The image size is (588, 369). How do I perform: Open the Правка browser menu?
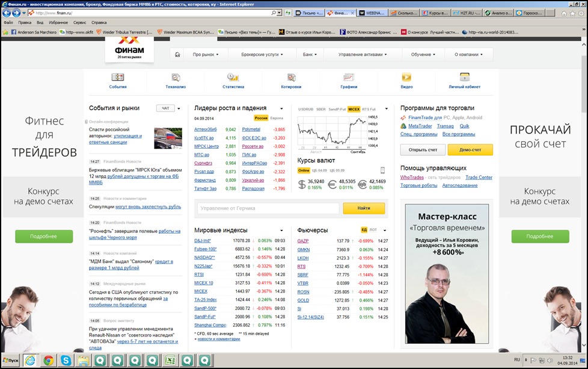25,22
